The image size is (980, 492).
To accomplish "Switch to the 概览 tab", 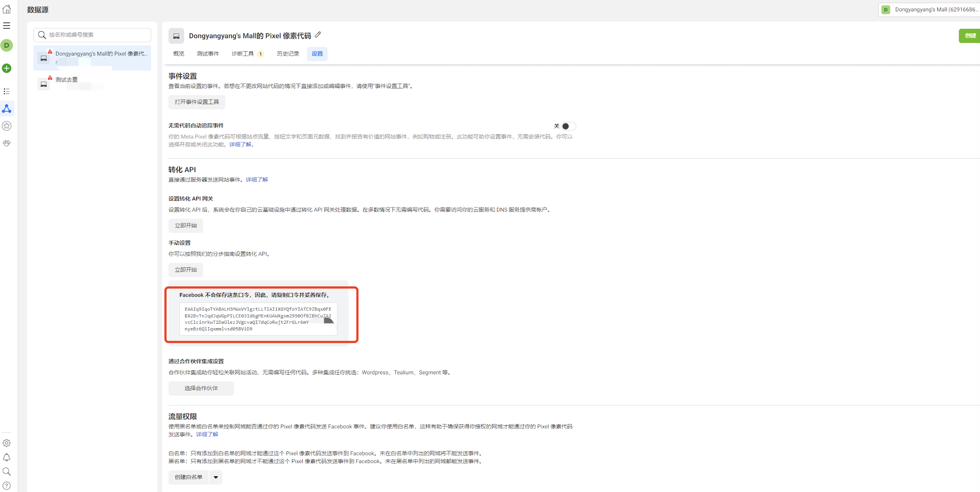I will [178, 54].
